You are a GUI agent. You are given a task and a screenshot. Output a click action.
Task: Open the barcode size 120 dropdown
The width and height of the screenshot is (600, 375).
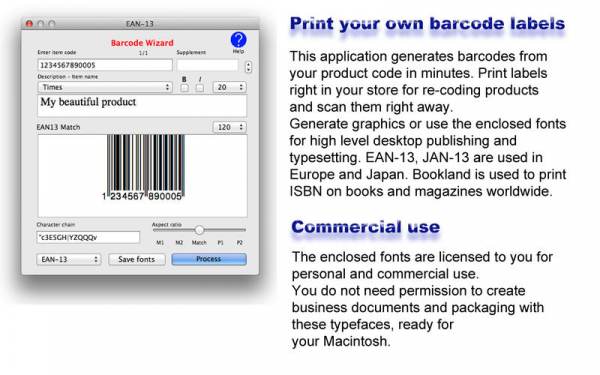[x=230, y=127]
